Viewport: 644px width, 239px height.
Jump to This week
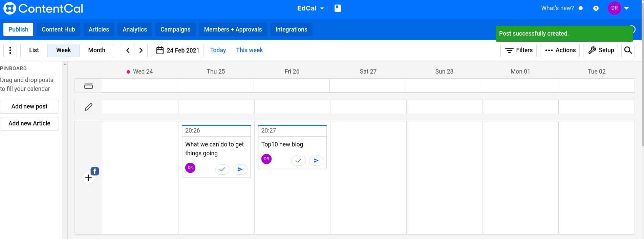tap(249, 50)
